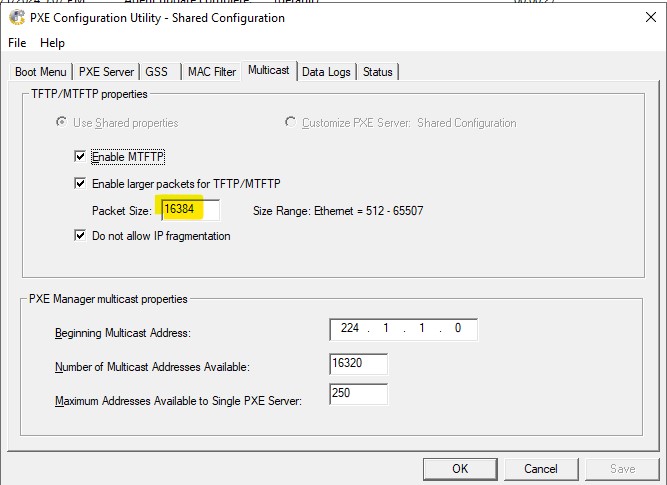Image resolution: width=667 pixels, height=485 pixels.
Task: Switch to the Status tab
Action: tap(377, 71)
